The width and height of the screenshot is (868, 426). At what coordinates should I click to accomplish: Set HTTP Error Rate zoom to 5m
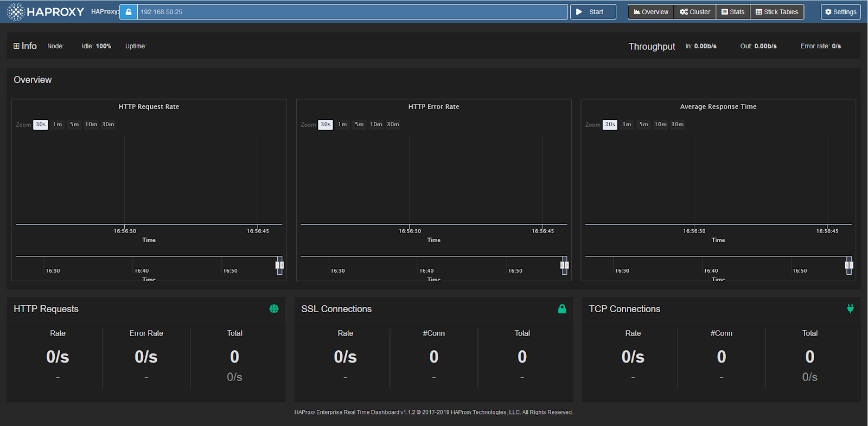coord(359,125)
